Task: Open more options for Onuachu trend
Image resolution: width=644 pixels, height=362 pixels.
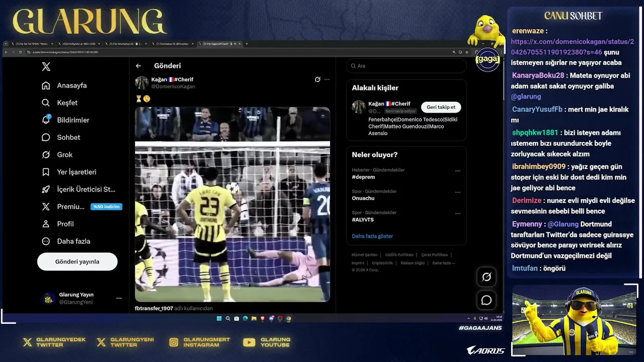Action: [x=458, y=192]
